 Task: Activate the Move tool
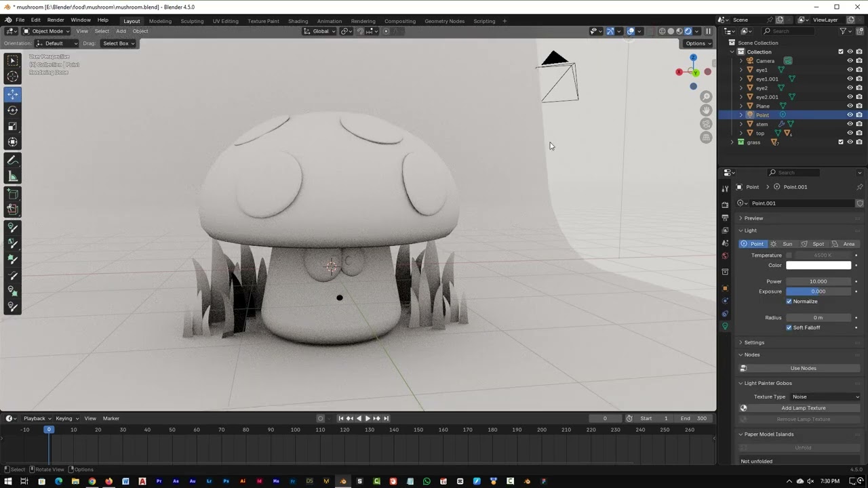(12, 94)
